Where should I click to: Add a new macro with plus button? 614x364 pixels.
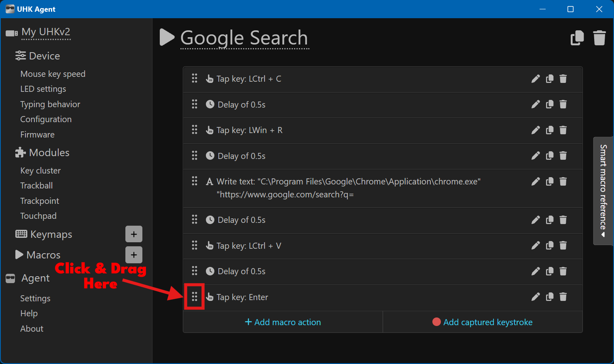point(134,255)
